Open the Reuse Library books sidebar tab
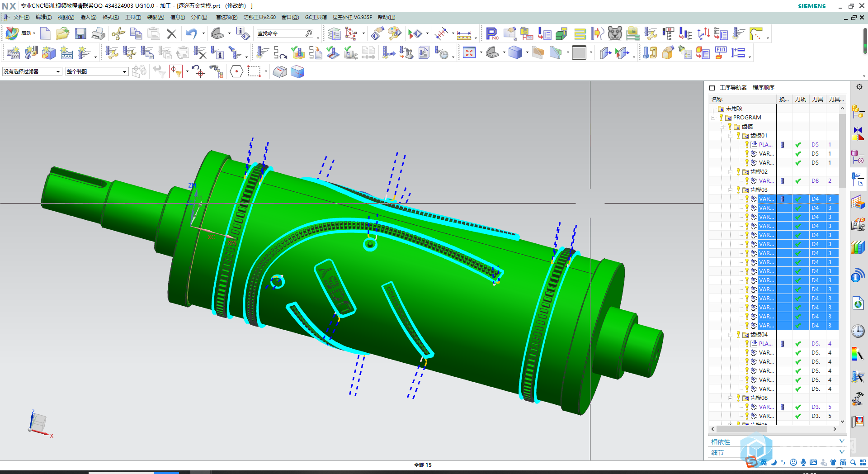This screenshot has width=868, height=474. [x=858, y=247]
